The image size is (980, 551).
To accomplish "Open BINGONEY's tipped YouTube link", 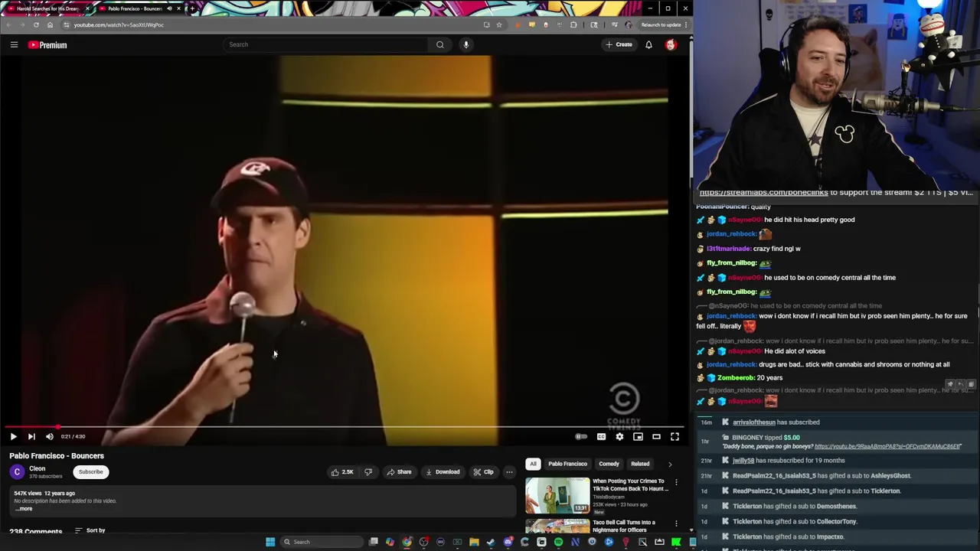I will pyautogui.click(x=887, y=446).
